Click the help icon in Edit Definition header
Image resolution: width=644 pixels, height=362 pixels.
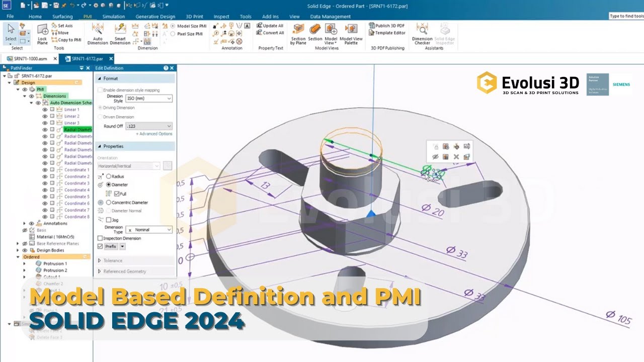[166, 68]
